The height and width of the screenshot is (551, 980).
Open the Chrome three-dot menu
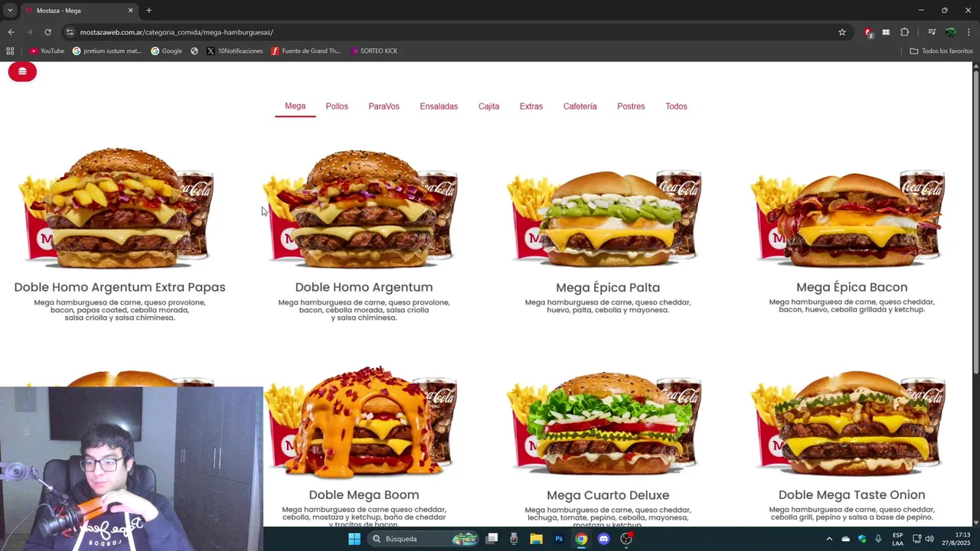969,32
